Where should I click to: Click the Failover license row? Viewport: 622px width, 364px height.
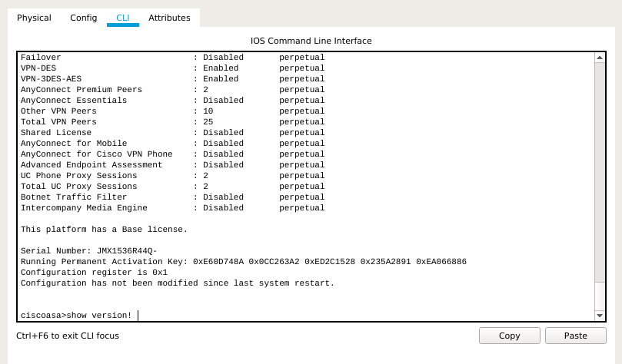[x=172, y=58]
